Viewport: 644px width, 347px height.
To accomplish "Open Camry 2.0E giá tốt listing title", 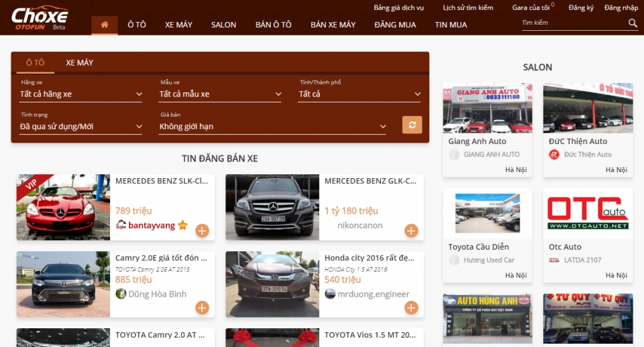I will [162, 258].
